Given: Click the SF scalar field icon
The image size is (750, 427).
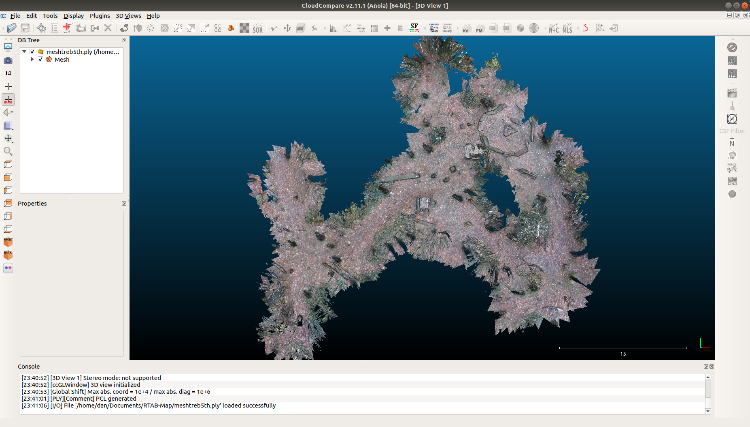Looking at the screenshot, I should coord(414,27).
